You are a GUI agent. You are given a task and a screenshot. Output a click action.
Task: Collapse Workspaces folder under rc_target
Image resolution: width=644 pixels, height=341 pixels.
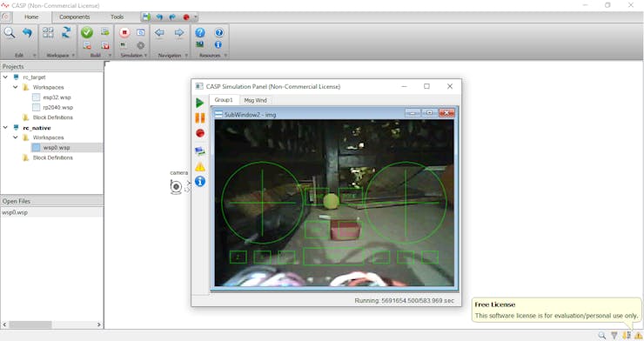[15, 87]
